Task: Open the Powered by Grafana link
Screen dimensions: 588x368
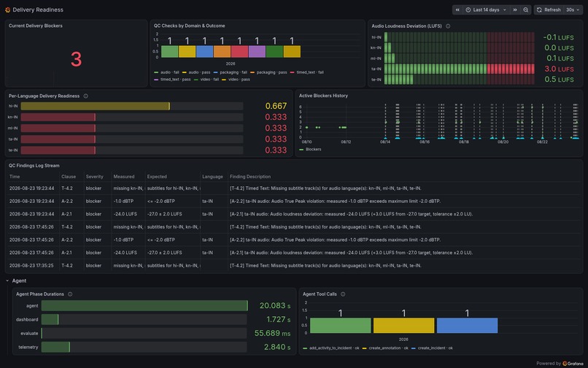Action: [x=560, y=363]
